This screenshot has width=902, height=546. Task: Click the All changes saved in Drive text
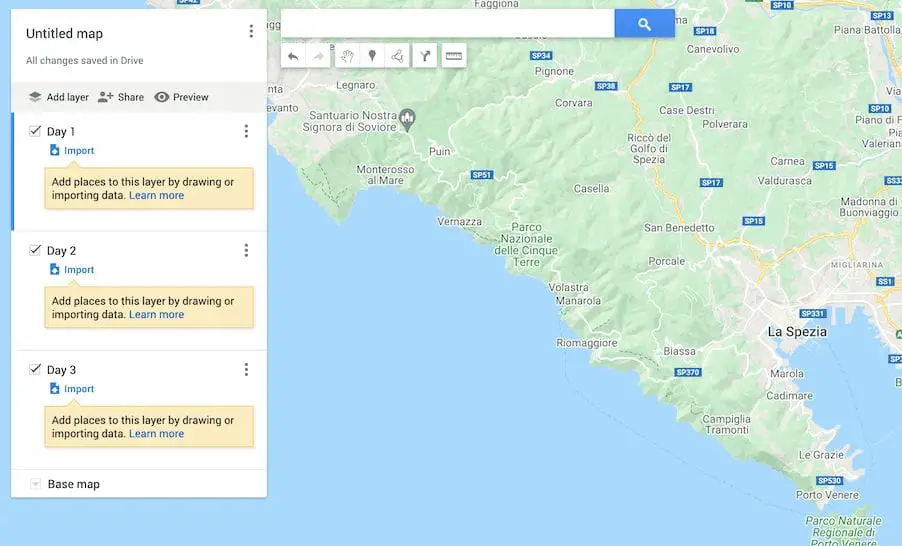(85, 60)
